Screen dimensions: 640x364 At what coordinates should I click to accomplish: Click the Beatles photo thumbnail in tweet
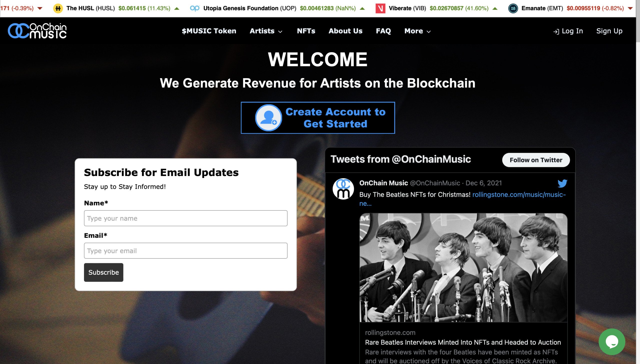(x=463, y=267)
